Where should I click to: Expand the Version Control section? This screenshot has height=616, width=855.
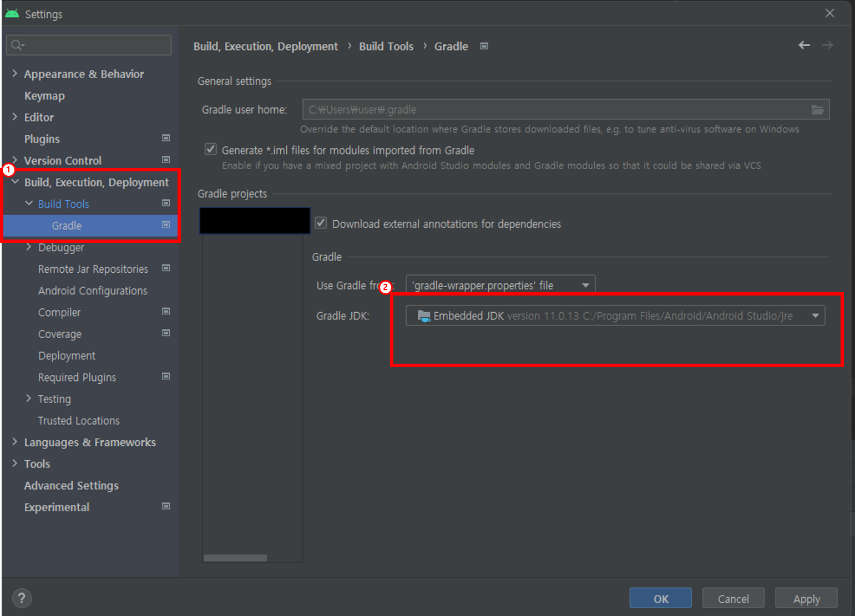point(15,160)
